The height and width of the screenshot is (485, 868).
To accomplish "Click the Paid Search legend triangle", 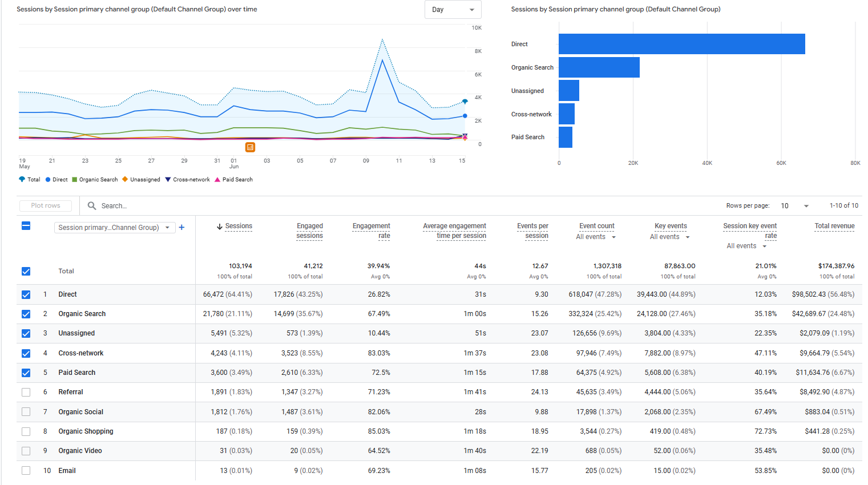I will (x=217, y=180).
